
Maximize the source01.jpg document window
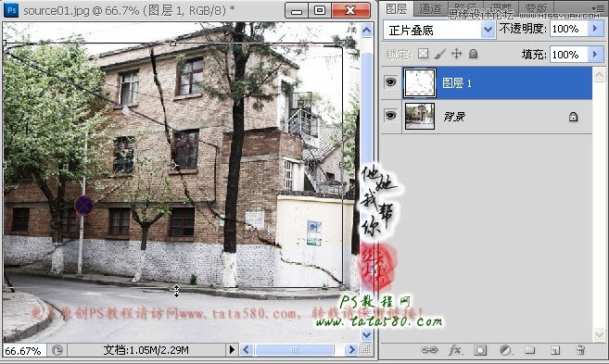tap(320, 10)
